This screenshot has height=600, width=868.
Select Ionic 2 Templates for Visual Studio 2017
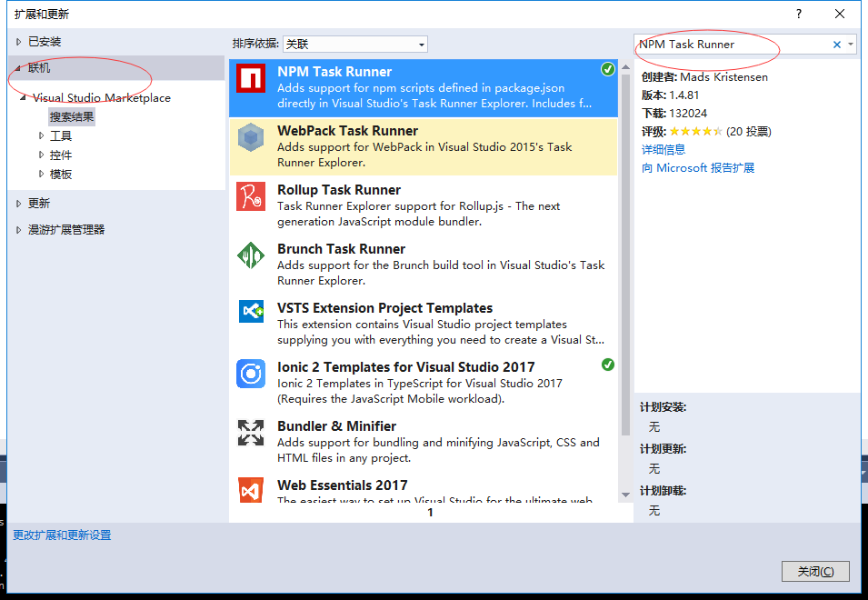pos(405,367)
